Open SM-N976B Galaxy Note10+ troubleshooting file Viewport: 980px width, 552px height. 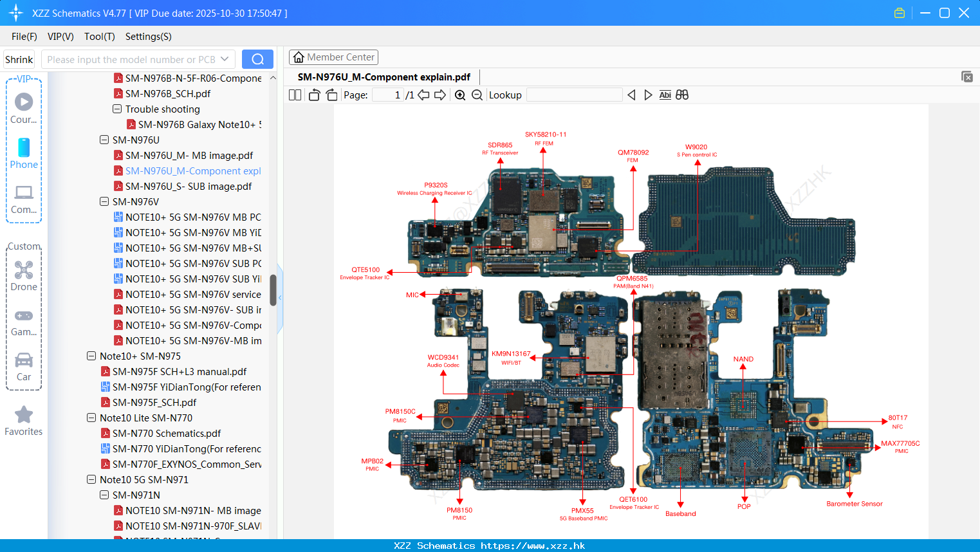point(200,125)
